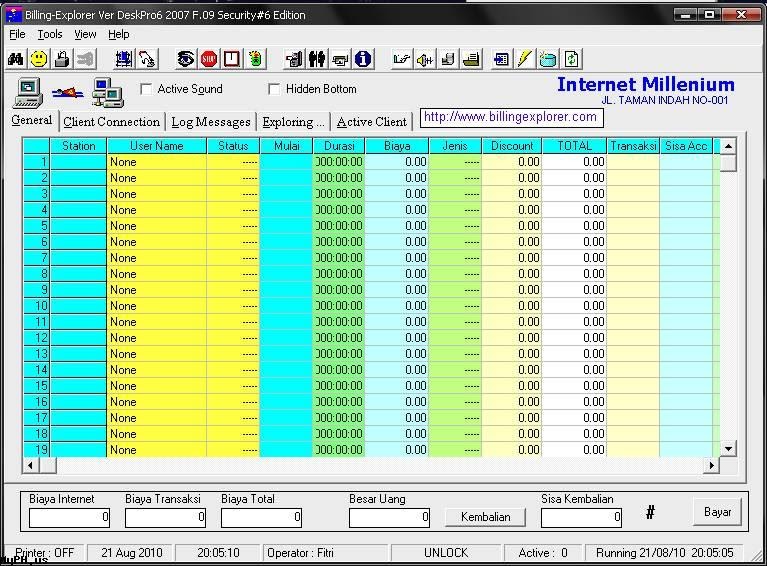Click the cyan database cylinder icon
Image resolution: width=767 pixels, height=566 pixels.
tap(548, 59)
